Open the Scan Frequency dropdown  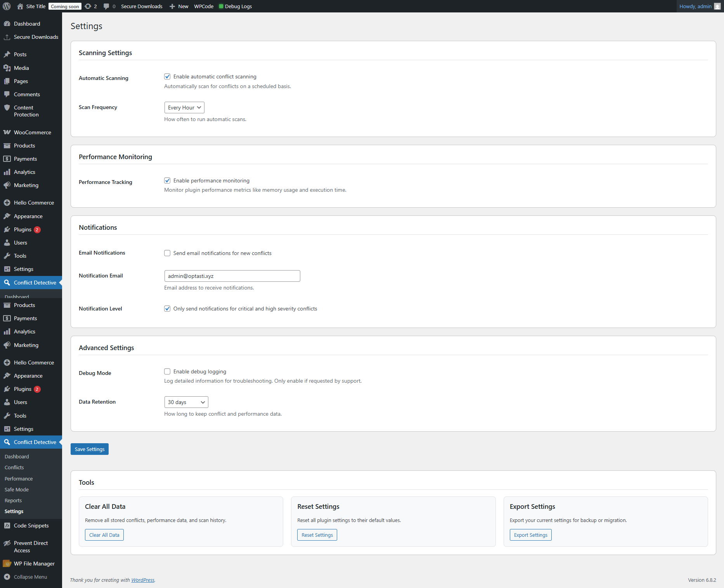tap(184, 108)
